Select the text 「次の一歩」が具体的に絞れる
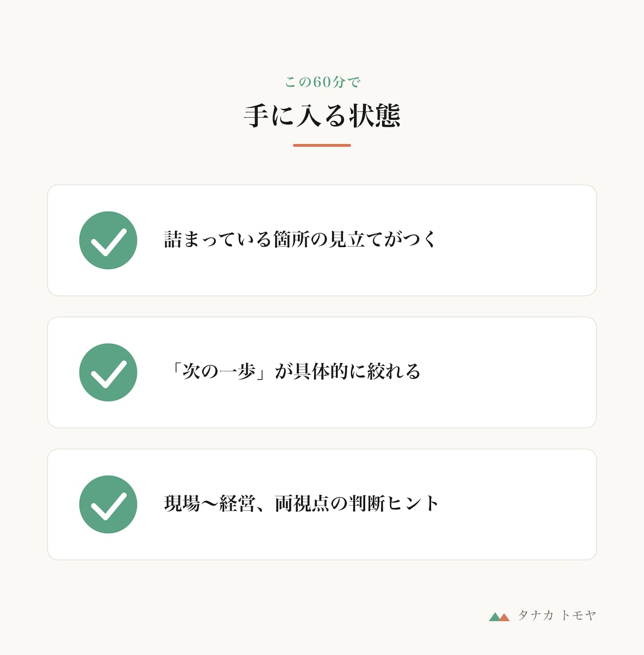Screen dimensions: 644x655 [292, 371]
